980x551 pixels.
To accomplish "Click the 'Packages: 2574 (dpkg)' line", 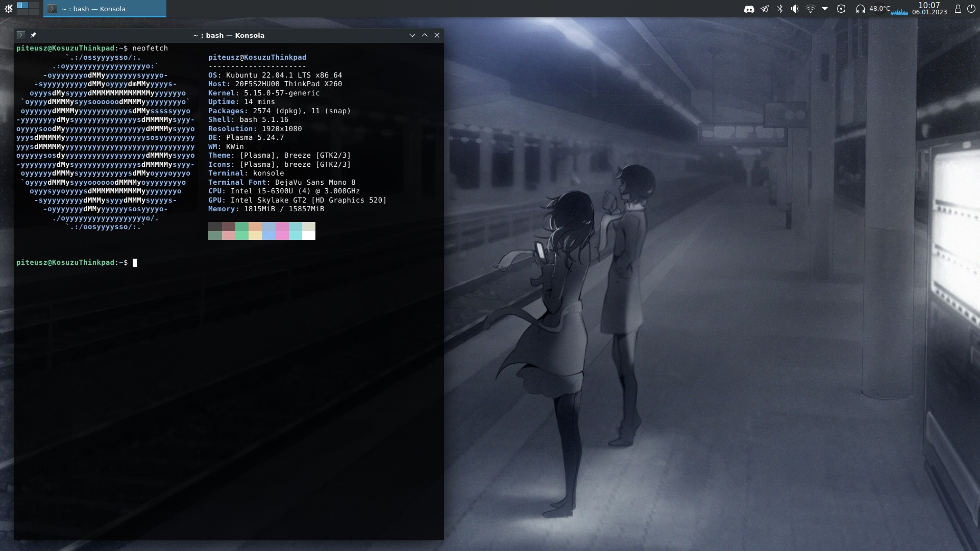I will (279, 111).
